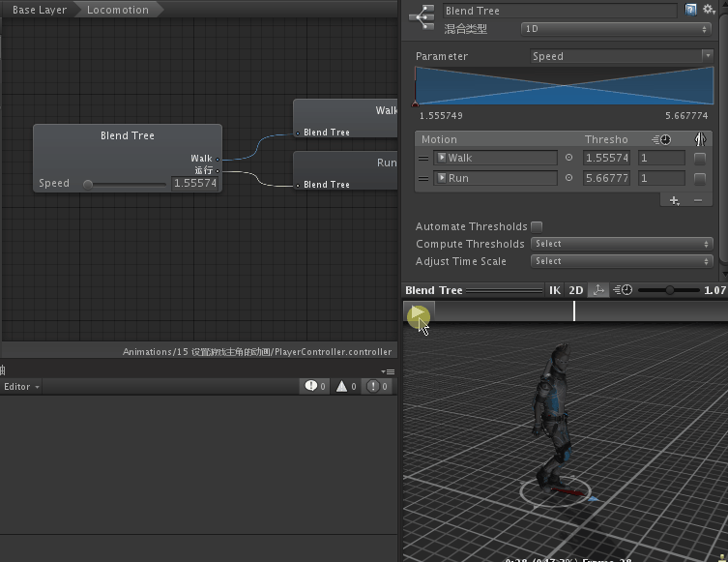Edit the Blend Tree name field

point(560,11)
